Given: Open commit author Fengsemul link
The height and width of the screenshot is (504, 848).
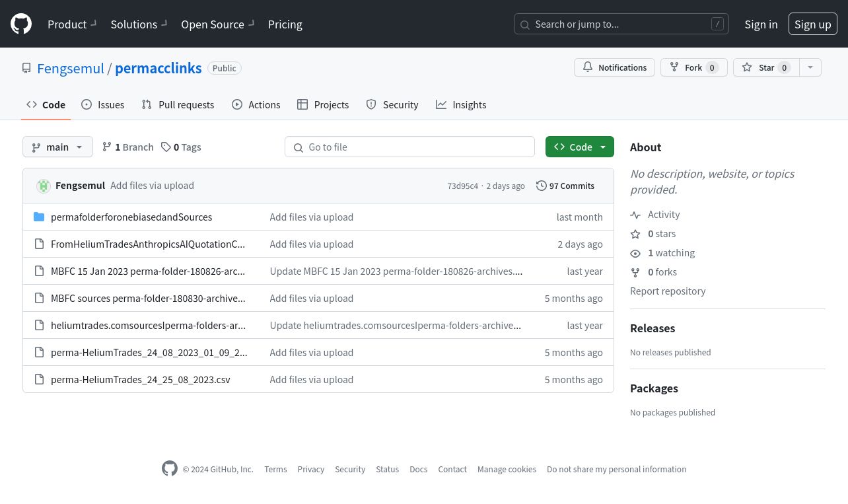Looking at the screenshot, I should point(80,186).
